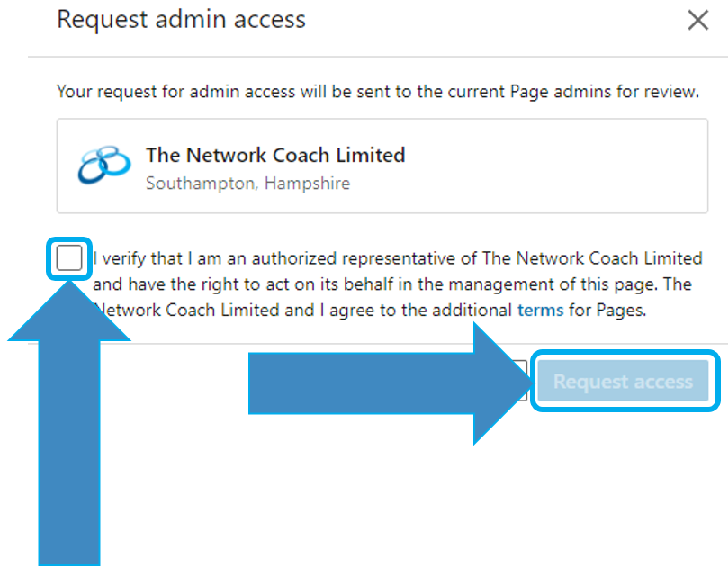Open the additional terms link
728x576 pixels.
click(540, 310)
